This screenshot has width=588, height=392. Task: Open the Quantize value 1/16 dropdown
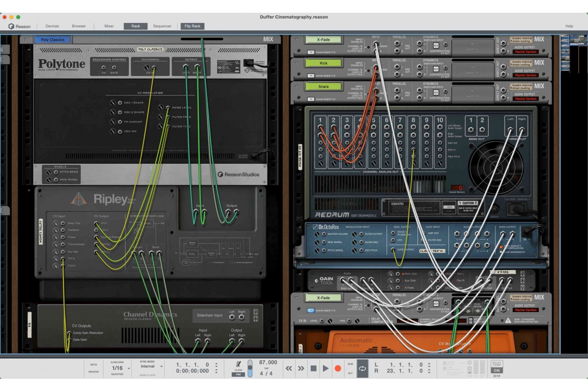point(129,368)
